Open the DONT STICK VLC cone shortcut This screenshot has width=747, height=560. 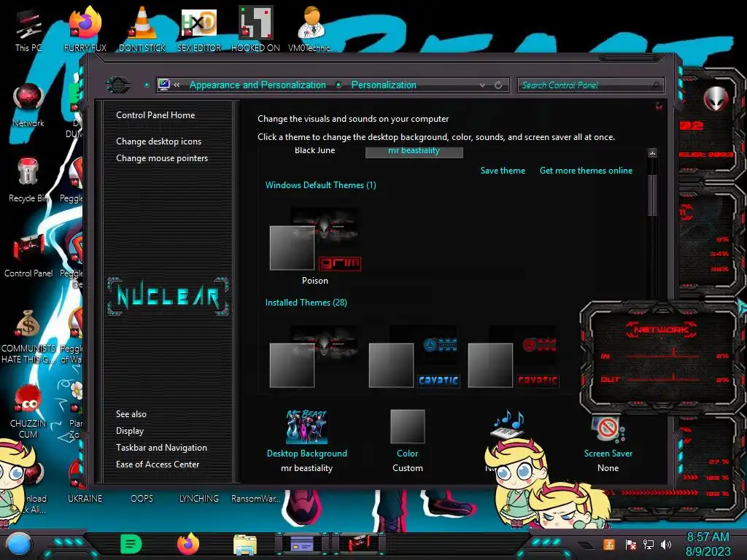(142, 29)
